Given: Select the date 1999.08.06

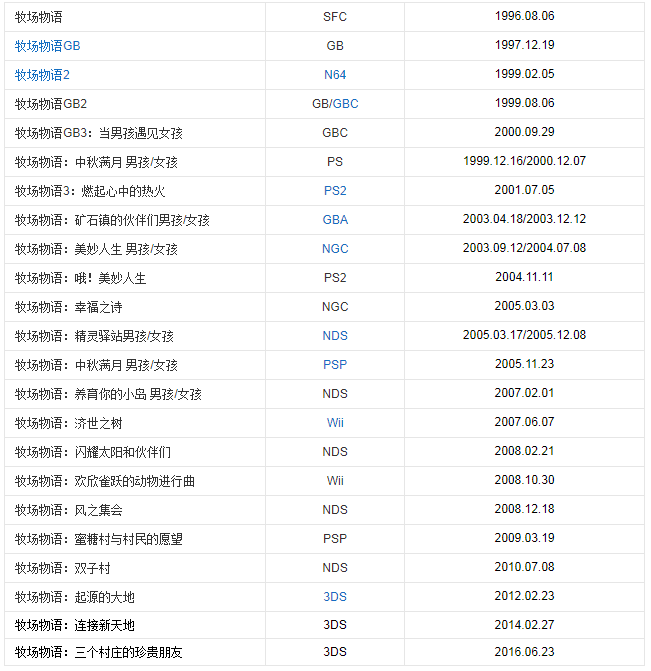Looking at the screenshot, I should pos(524,103).
